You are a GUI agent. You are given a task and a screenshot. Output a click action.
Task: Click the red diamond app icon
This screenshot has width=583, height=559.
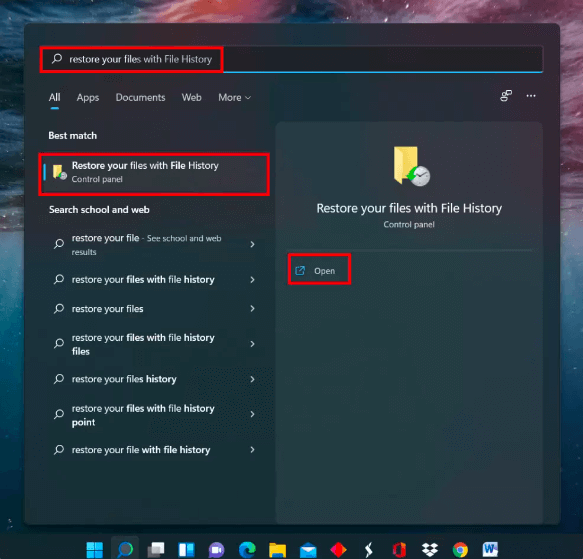[338, 550]
